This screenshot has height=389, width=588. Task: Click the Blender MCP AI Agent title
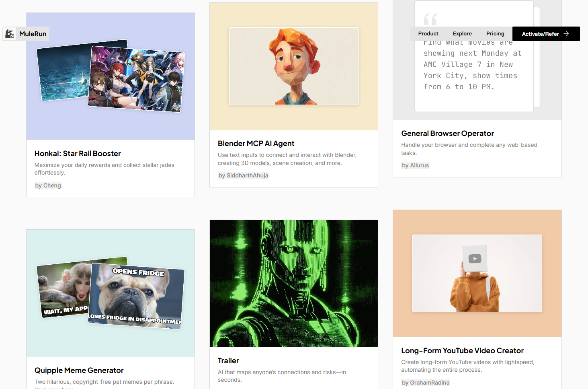point(256,144)
